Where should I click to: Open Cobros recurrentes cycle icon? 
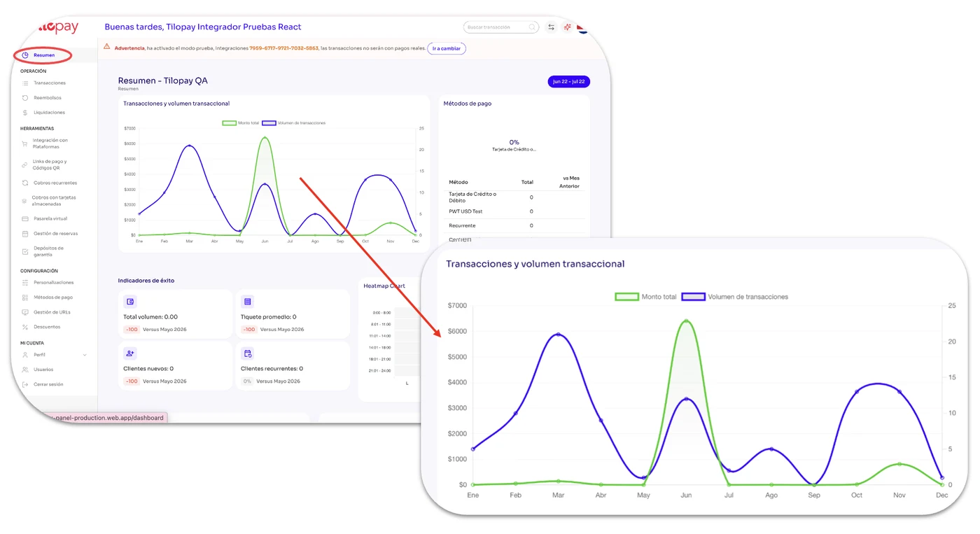(25, 183)
